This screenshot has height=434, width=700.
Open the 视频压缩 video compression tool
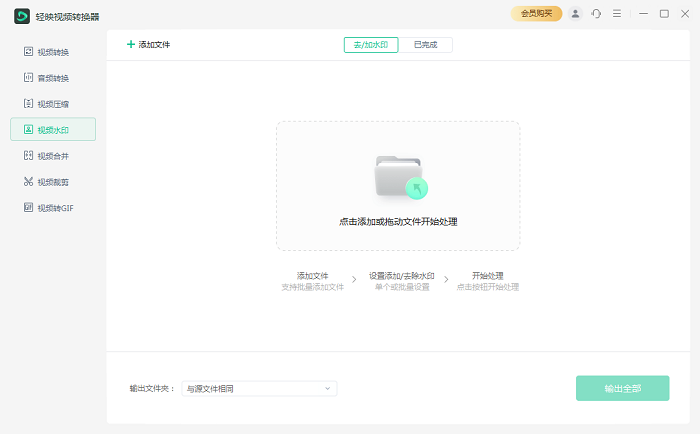[53, 104]
